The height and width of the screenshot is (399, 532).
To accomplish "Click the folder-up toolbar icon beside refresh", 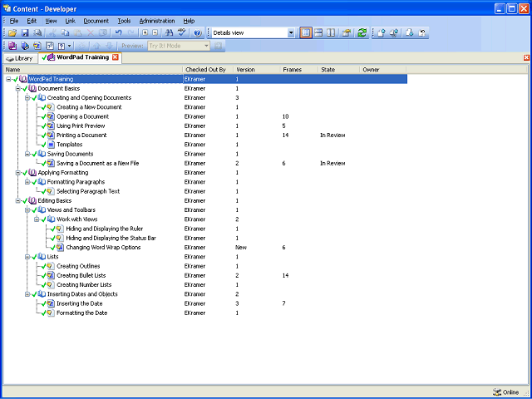I will point(346,33).
